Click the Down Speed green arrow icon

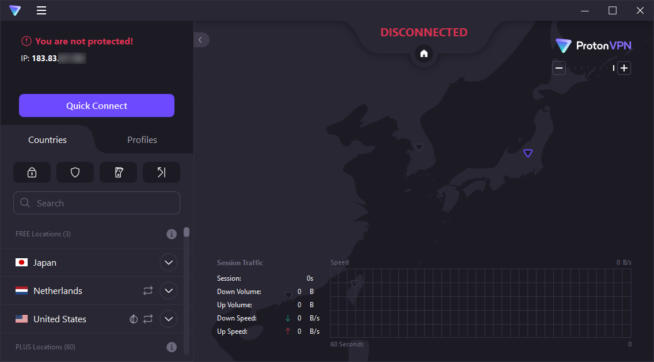coord(288,318)
